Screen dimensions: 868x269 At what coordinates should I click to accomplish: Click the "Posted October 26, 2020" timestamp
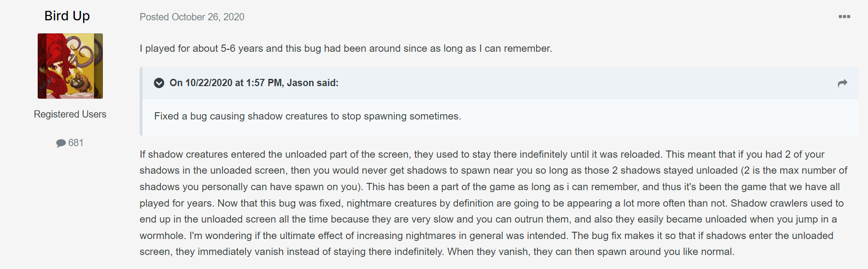pos(192,17)
